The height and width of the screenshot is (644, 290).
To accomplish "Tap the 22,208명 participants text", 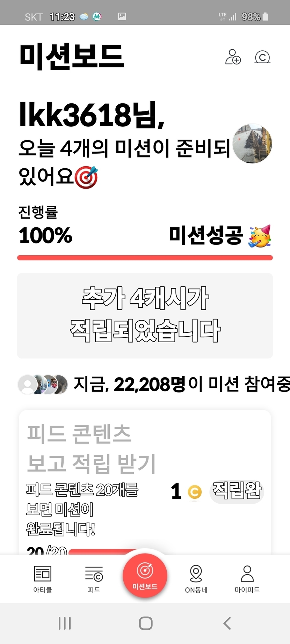I will 150,384.
